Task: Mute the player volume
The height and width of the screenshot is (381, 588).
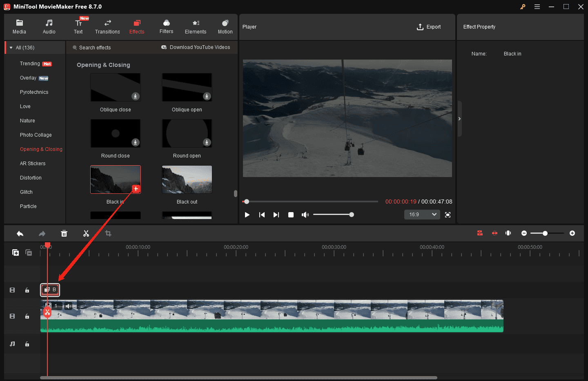Action: [305, 215]
